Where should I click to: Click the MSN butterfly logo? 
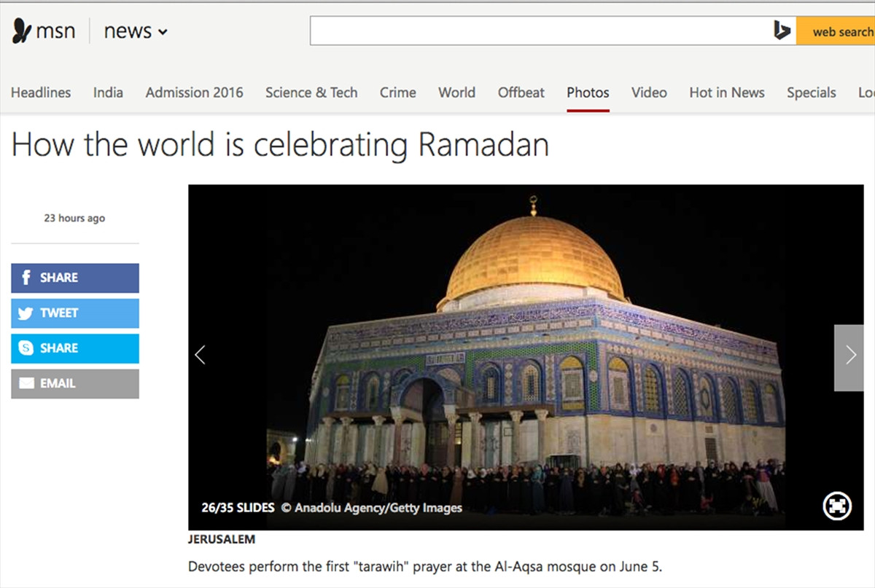pos(23,31)
